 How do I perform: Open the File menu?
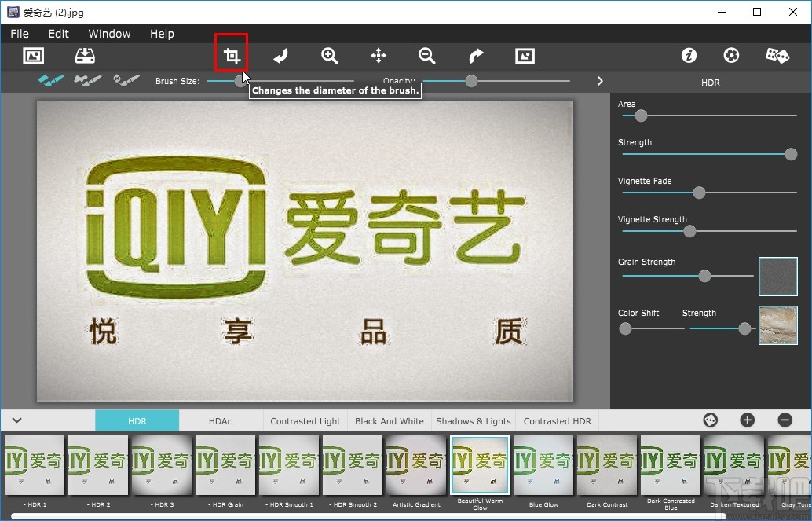pyautogui.click(x=20, y=34)
